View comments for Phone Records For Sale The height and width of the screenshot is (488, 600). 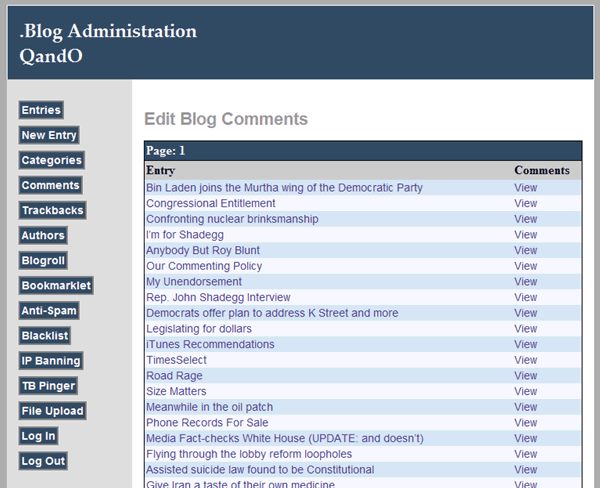(x=526, y=423)
